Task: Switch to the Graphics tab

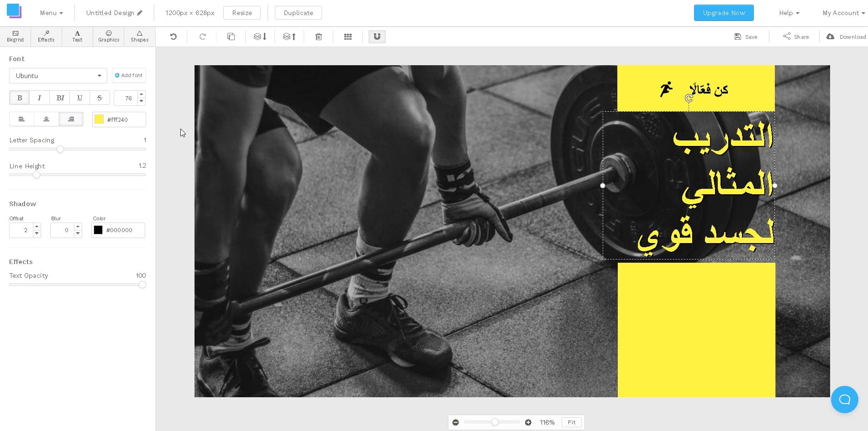Action: click(x=109, y=36)
